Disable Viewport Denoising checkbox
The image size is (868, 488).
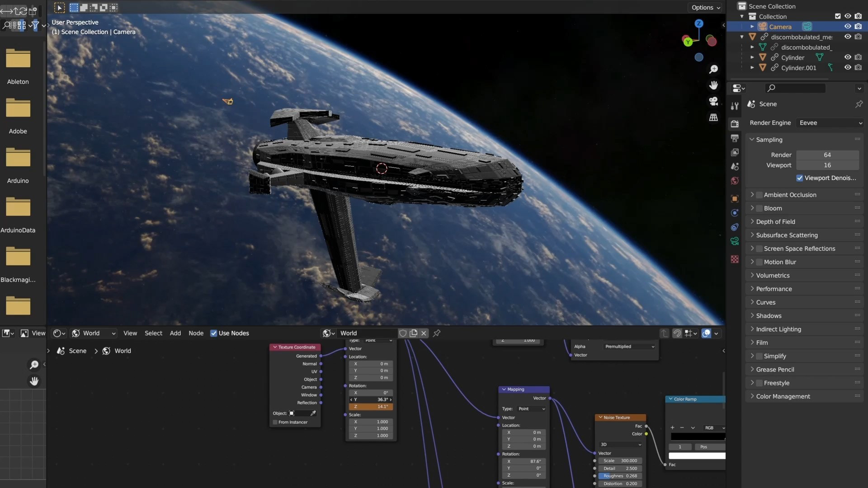click(799, 178)
